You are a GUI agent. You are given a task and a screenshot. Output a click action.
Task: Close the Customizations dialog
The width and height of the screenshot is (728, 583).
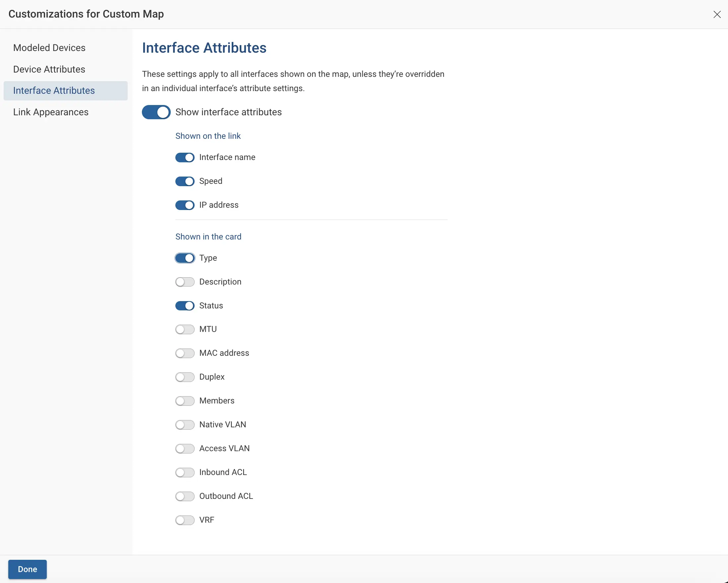pyautogui.click(x=717, y=14)
